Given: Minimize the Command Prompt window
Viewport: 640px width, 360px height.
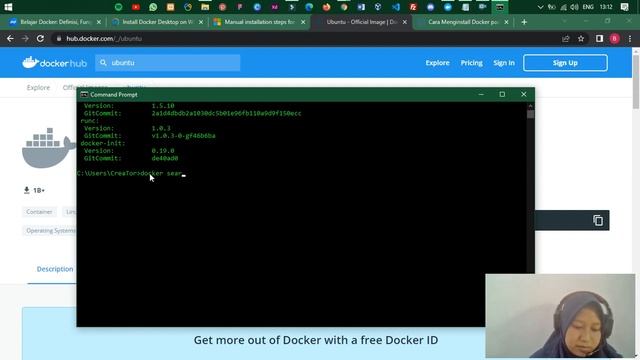Looking at the screenshot, I should coord(481,94).
